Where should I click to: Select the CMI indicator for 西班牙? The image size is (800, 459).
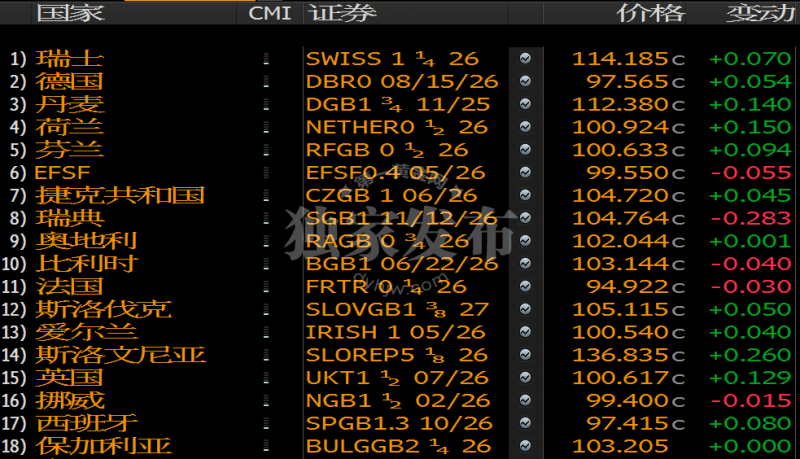point(265,424)
